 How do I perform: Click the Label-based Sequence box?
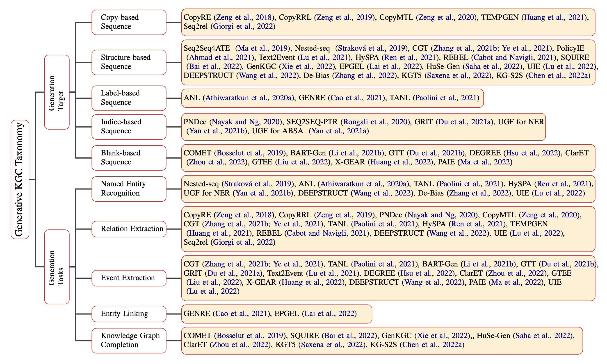(x=129, y=98)
